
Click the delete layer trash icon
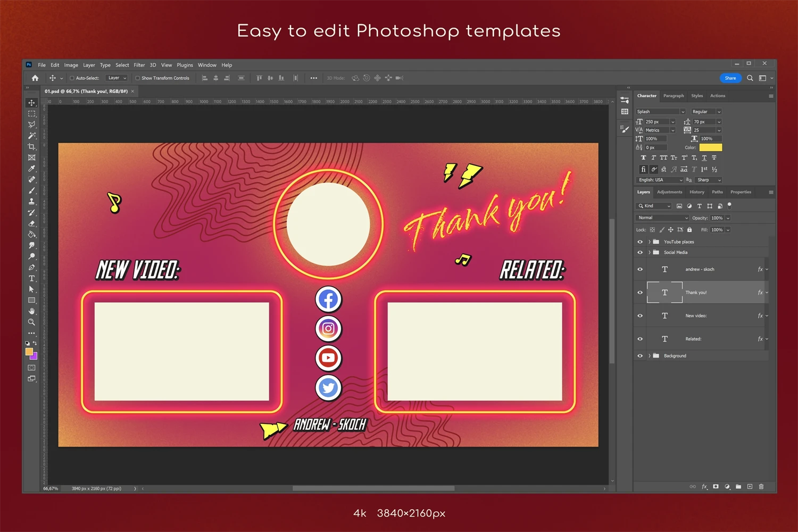[761, 486]
